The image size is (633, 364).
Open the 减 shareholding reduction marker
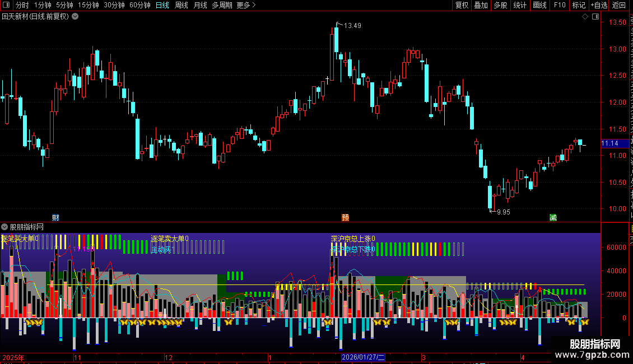(x=553, y=217)
